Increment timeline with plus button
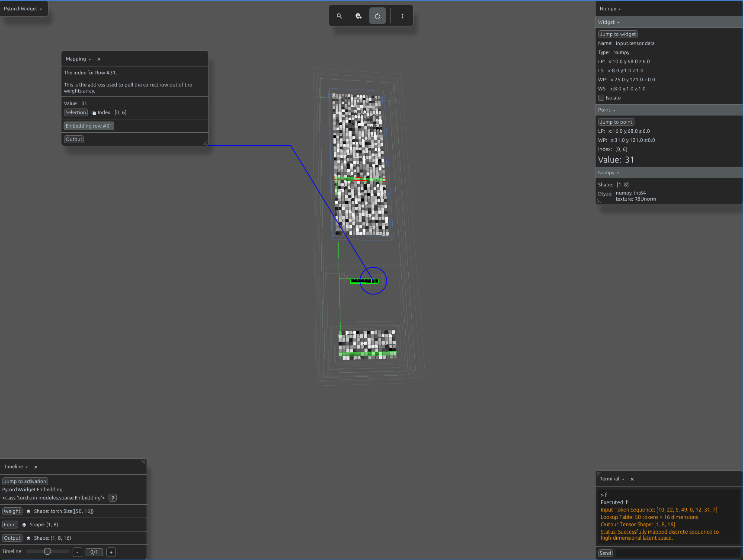This screenshot has height=560, width=743. click(x=111, y=552)
